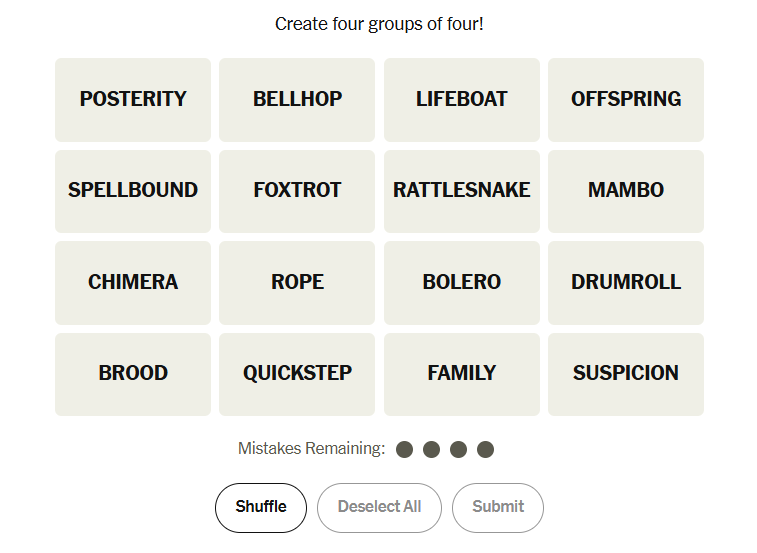The height and width of the screenshot is (553, 757).
Task: Pick the QUICKSTEP word tile
Action: coord(297,373)
